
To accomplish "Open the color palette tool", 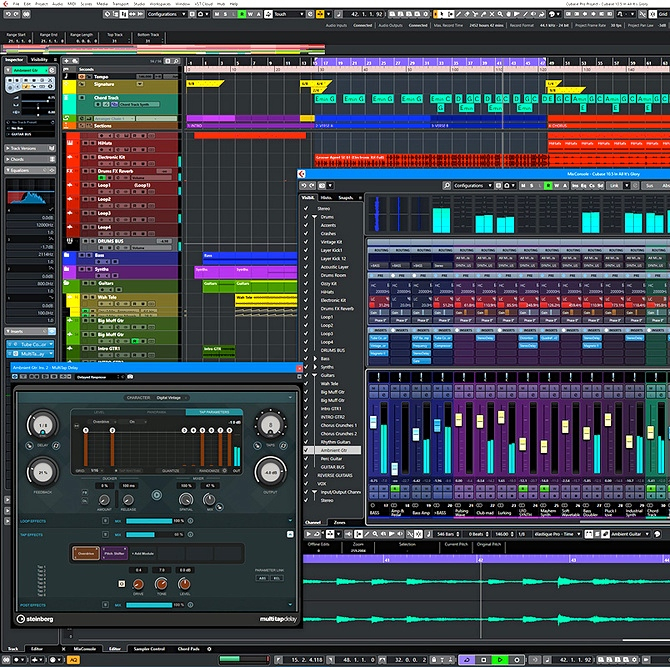I will point(552,14).
